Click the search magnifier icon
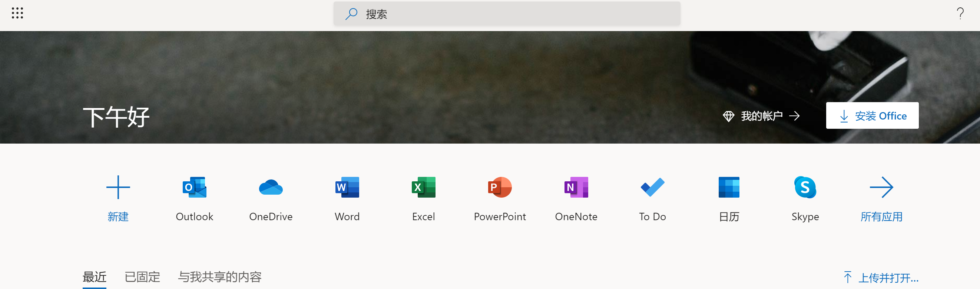The height and width of the screenshot is (289, 980). (x=351, y=14)
